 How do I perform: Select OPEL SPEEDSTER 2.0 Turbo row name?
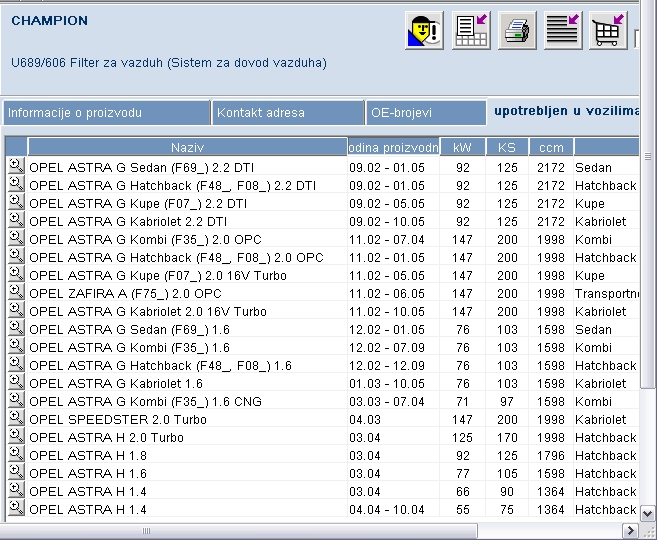coord(118,419)
